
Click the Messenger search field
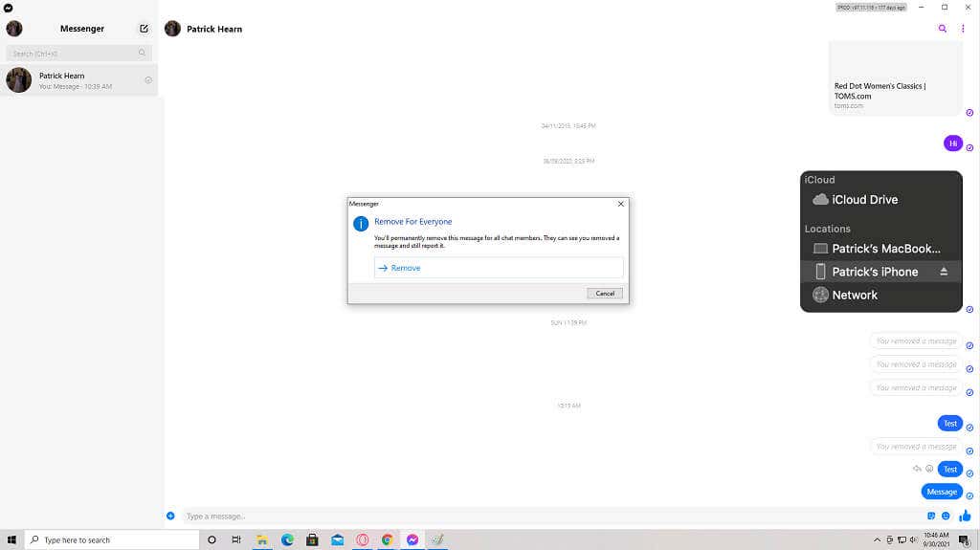point(77,54)
